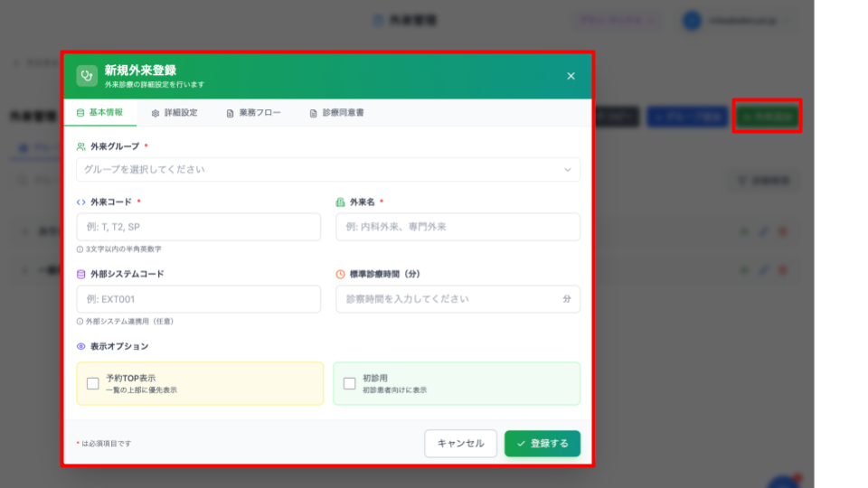Click the database icon on 基本情報 tab
This screenshot has width=868, height=488.
coord(80,113)
